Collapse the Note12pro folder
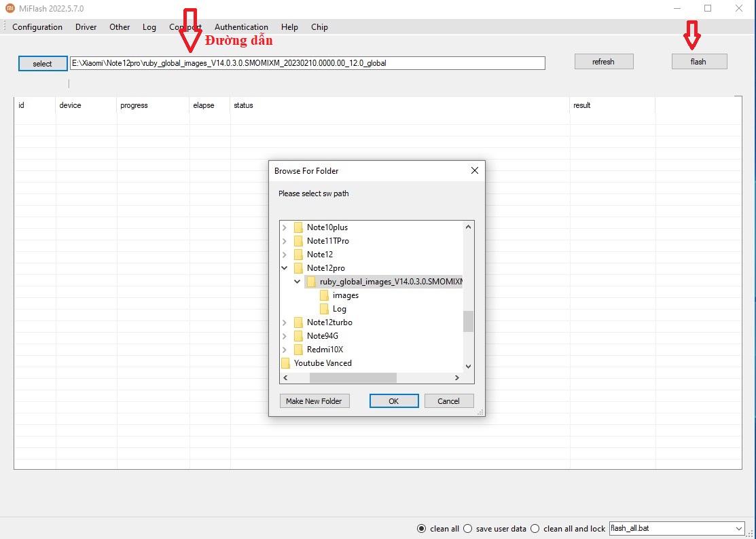756x539 pixels. (x=285, y=268)
